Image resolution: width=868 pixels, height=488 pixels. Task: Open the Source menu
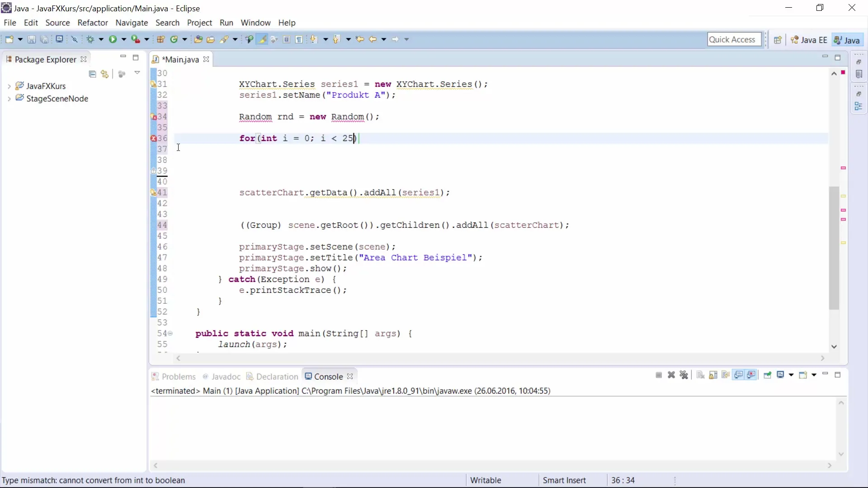[x=57, y=23]
